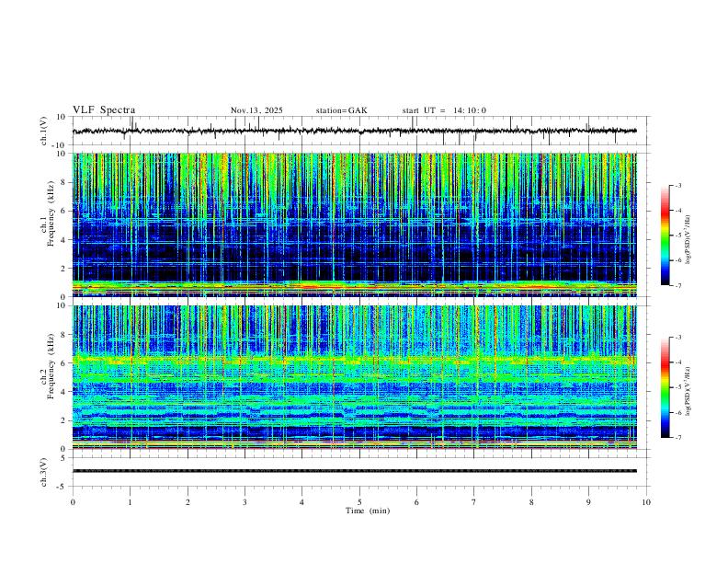Select the date label "Nov.13, 2025"

tap(256, 110)
